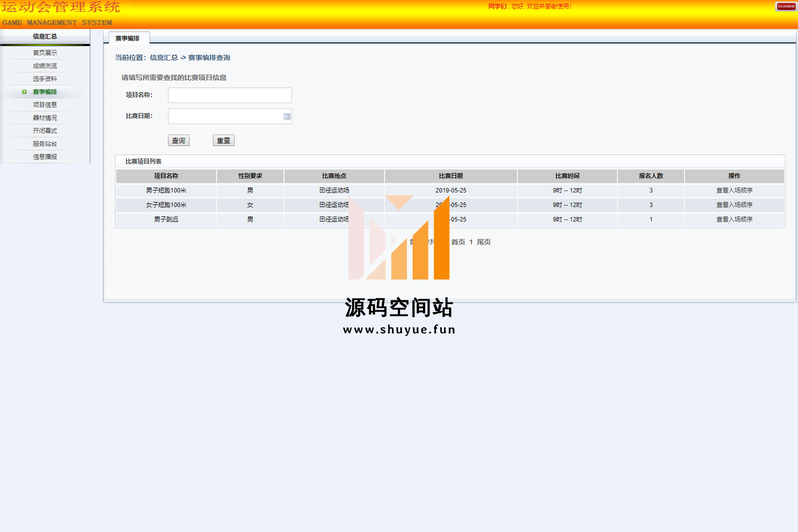The image size is (798, 532).
Task: Go to 首页 in pagination
Action: [x=458, y=242]
